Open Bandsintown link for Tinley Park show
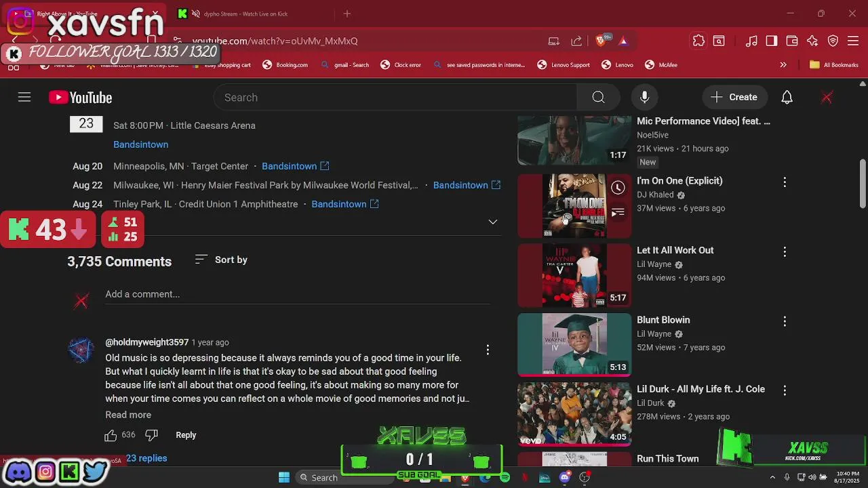Viewport: 868px width, 488px height. 345,204
